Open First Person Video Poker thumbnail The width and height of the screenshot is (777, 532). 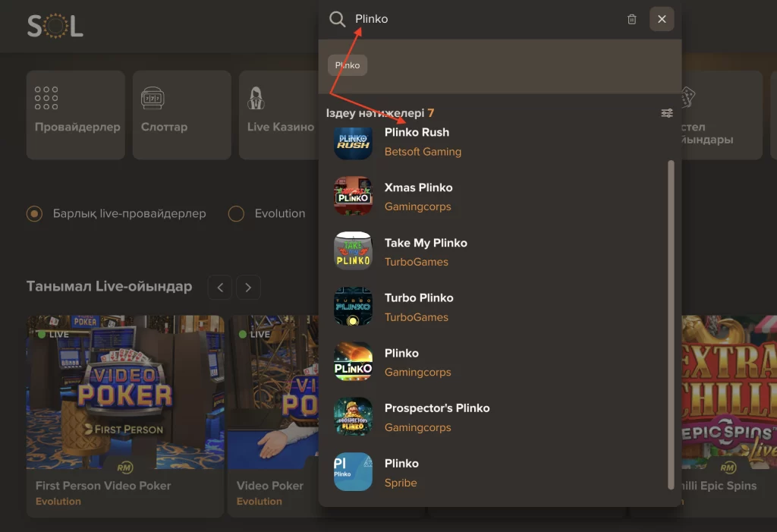pyautogui.click(x=125, y=392)
